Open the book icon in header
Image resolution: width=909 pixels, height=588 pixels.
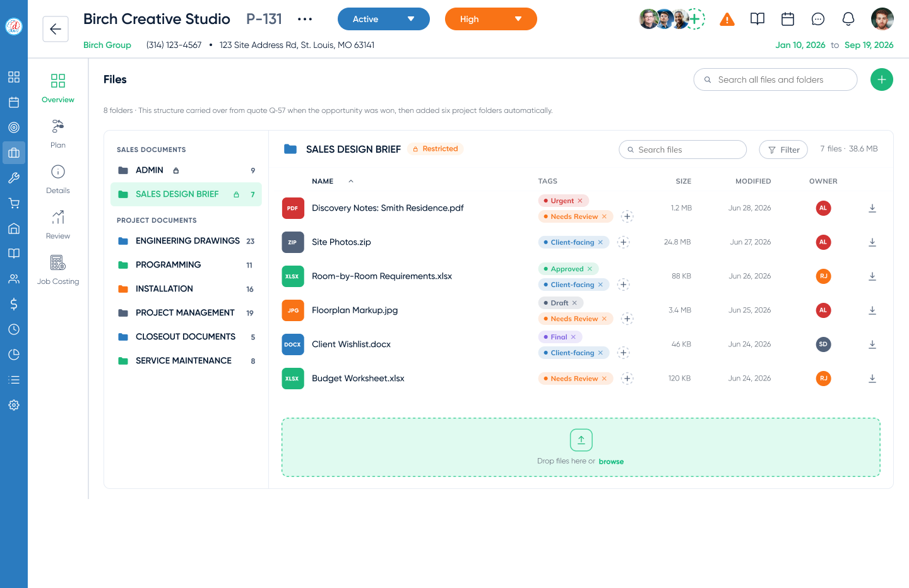[757, 19]
